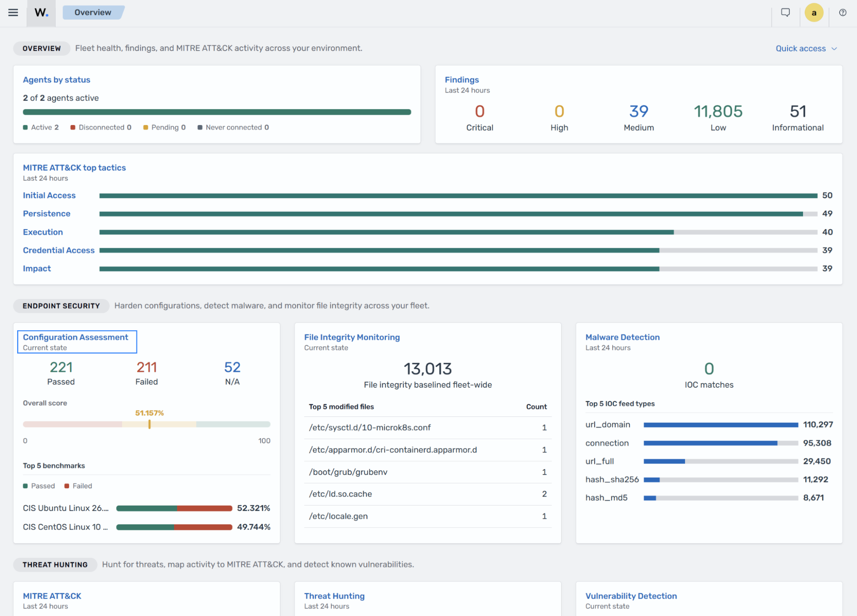
Task: Select the /etc/sysctl.d/10-microk8s.conf row
Action: [428, 428]
